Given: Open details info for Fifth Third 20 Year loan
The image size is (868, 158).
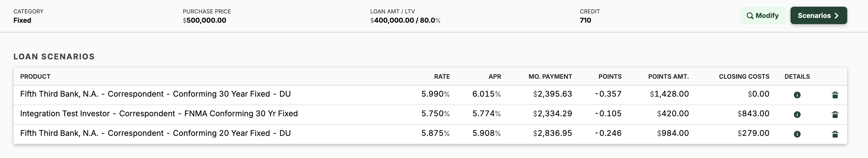Looking at the screenshot, I should click(797, 134).
